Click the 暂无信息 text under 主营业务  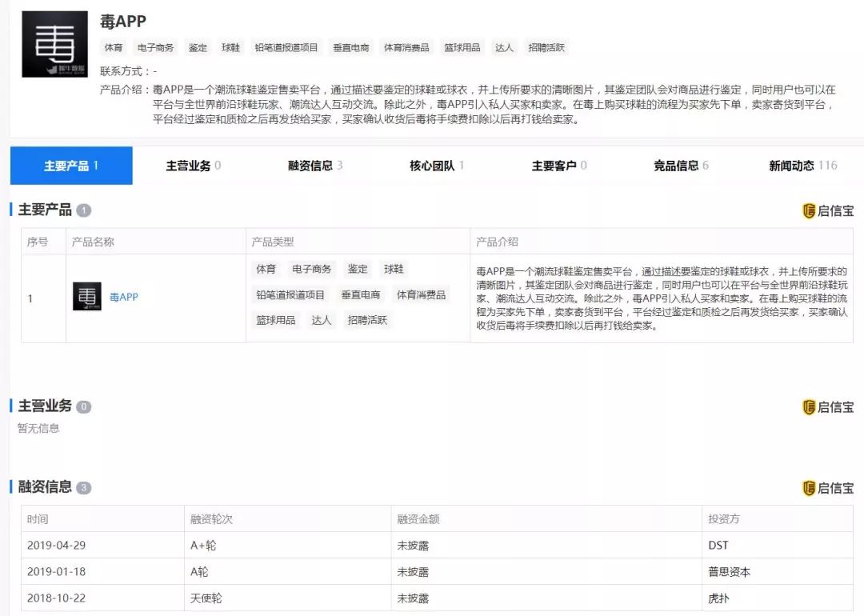[38, 429]
